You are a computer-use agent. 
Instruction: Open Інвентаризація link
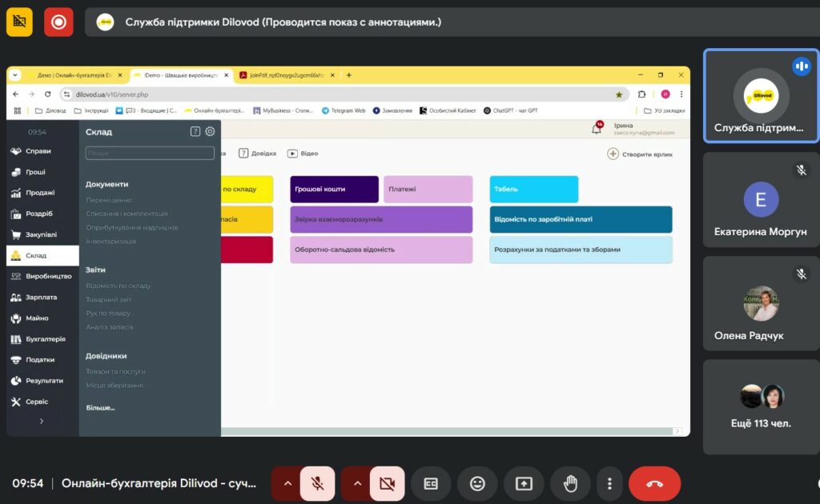tap(111, 242)
